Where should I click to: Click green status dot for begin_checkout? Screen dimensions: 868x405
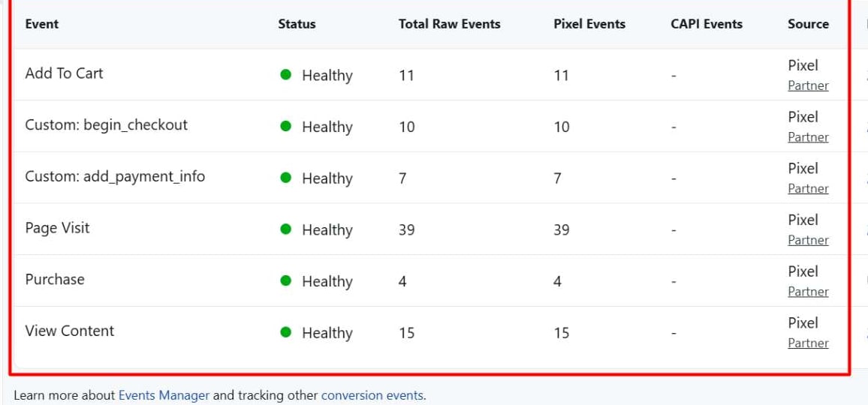(x=285, y=126)
